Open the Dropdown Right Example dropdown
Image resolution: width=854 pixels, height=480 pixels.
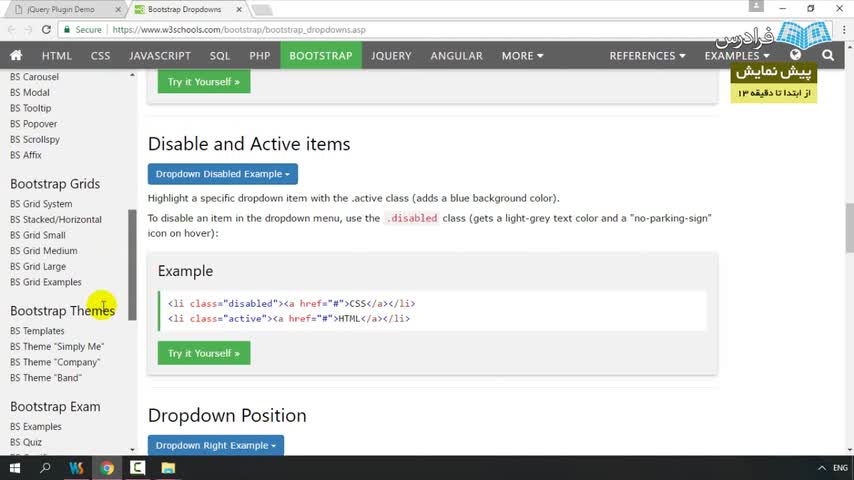(x=215, y=445)
